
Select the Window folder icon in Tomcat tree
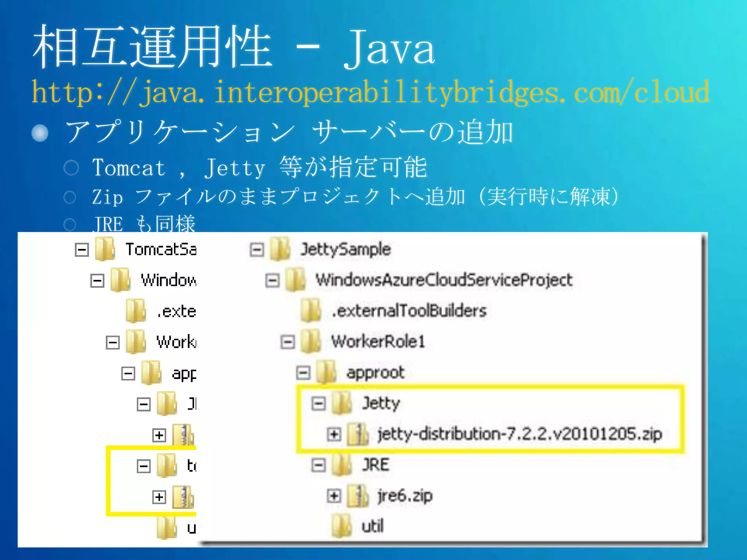[x=120, y=280]
